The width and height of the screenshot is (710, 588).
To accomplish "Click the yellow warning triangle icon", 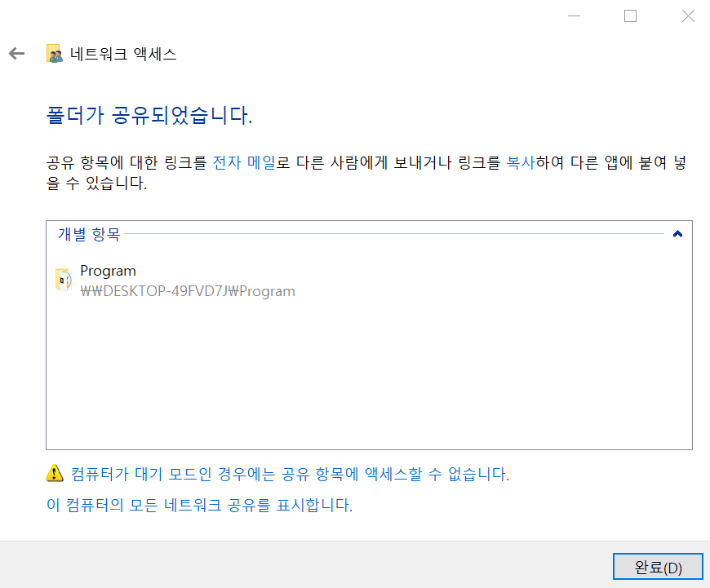I will (x=54, y=473).
